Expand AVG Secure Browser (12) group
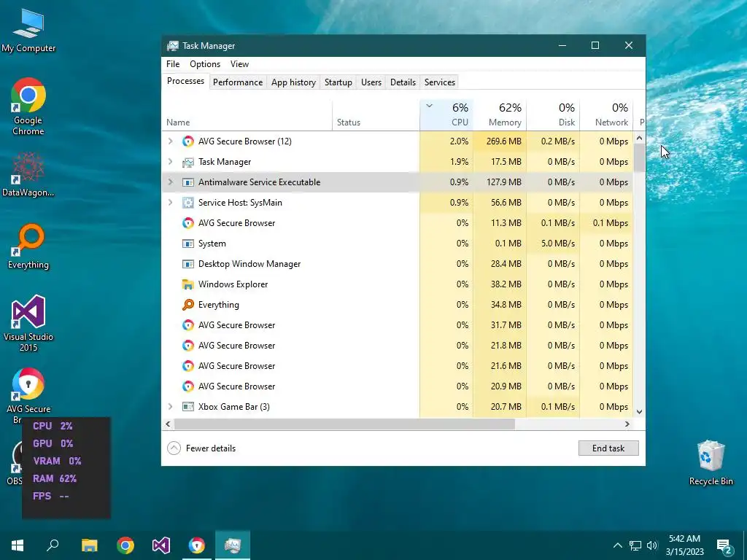The width and height of the screenshot is (747, 560). pos(171,141)
